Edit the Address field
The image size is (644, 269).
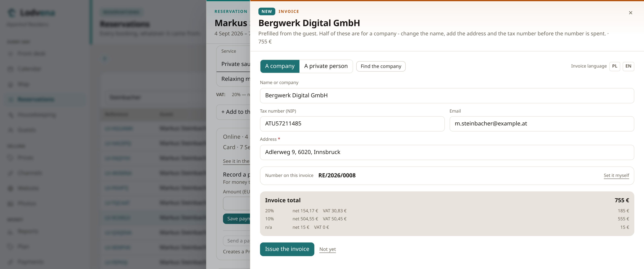(447, 152)
